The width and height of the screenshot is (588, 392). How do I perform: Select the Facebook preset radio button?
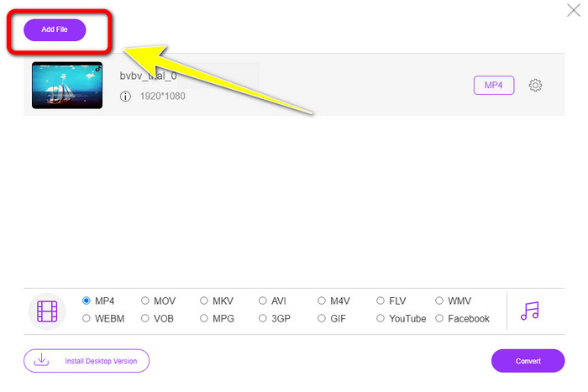pos(440,319)
